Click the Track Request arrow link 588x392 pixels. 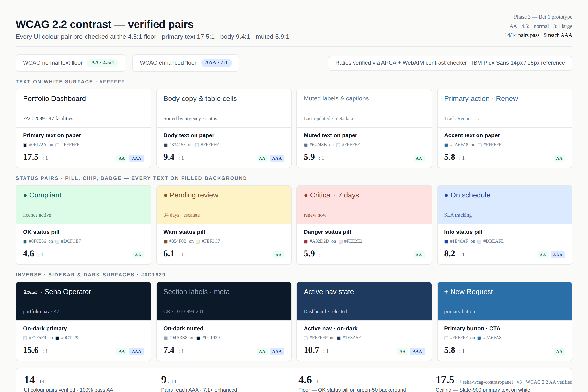coord(462,119)
